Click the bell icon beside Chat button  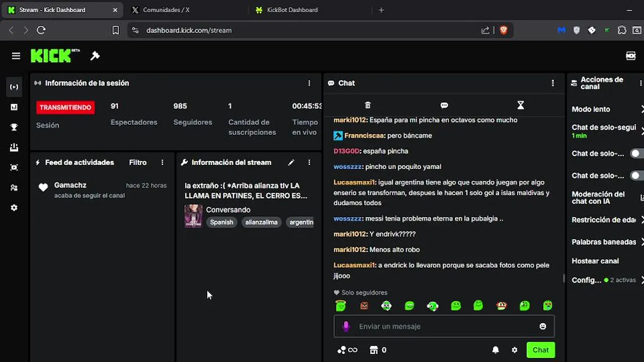496,350
